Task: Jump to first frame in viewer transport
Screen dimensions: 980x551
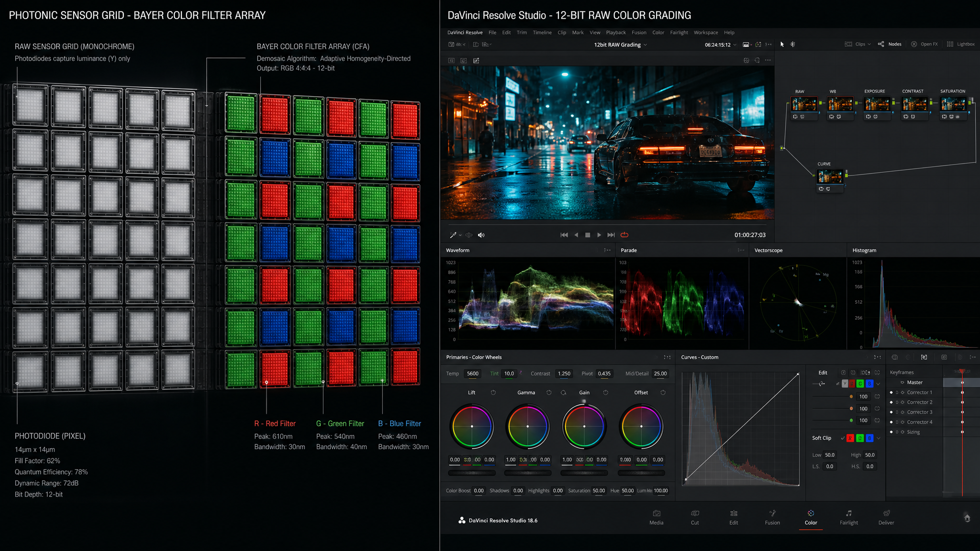Action: [x=564, y=235]
